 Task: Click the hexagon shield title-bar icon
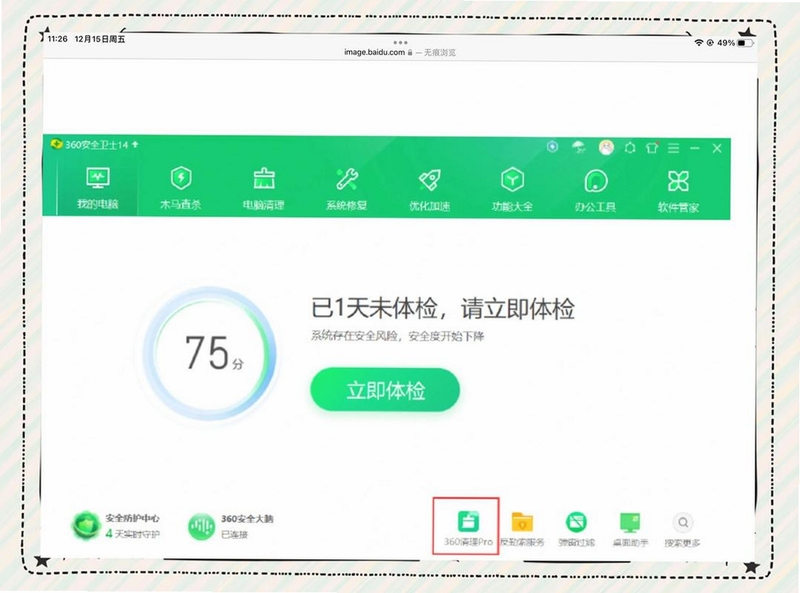pos(553,147)
